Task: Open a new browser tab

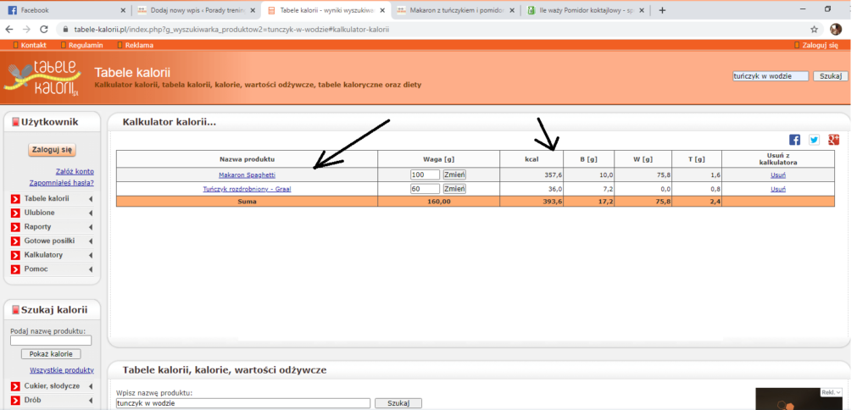Action: [662, 10]
